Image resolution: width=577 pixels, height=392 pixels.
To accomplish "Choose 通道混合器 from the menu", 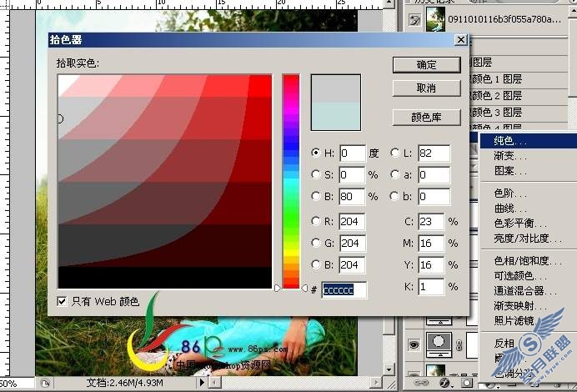I will click(529, 291).
